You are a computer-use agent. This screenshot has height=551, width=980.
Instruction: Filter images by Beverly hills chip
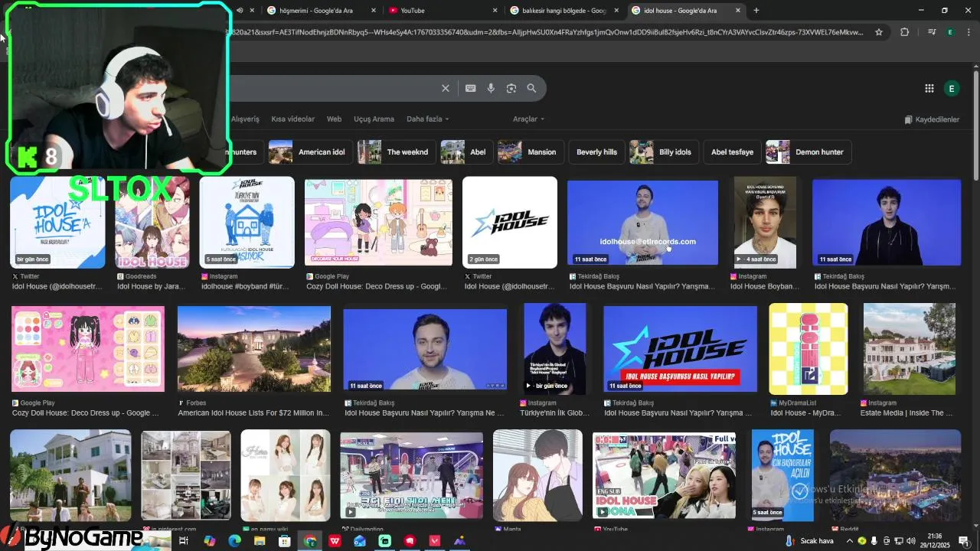596,152
